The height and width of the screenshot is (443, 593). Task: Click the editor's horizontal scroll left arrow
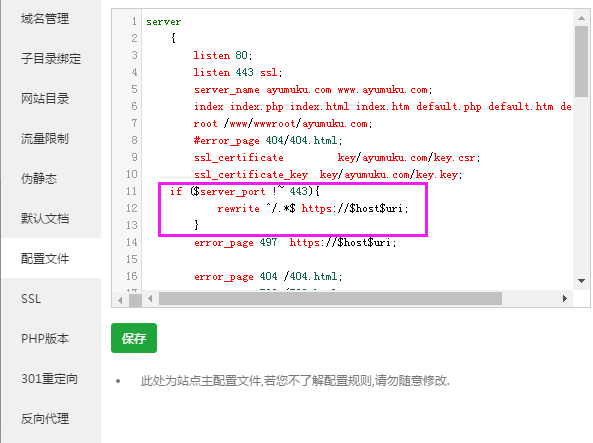coord(150,298)
